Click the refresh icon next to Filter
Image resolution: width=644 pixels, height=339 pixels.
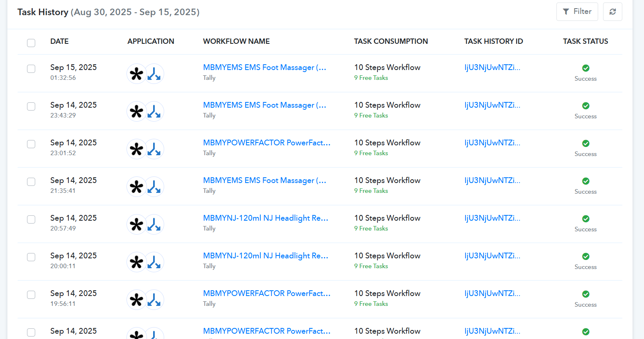(612, 11)
